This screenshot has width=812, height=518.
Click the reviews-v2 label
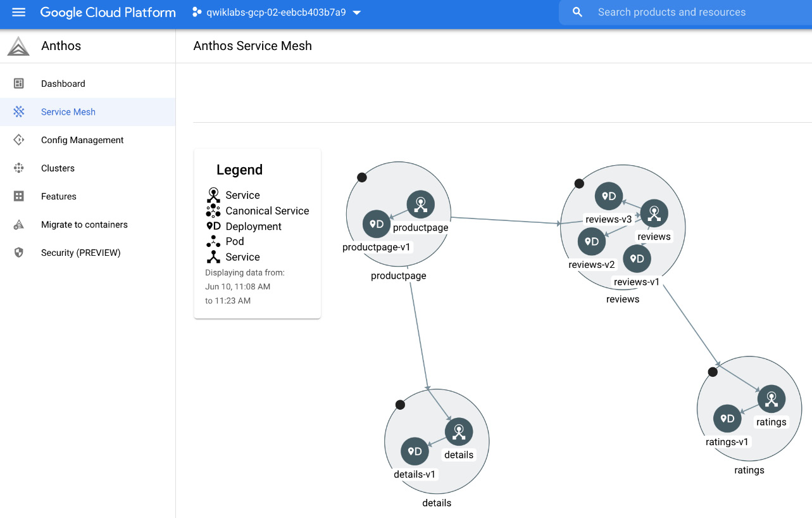click(592, 265)
